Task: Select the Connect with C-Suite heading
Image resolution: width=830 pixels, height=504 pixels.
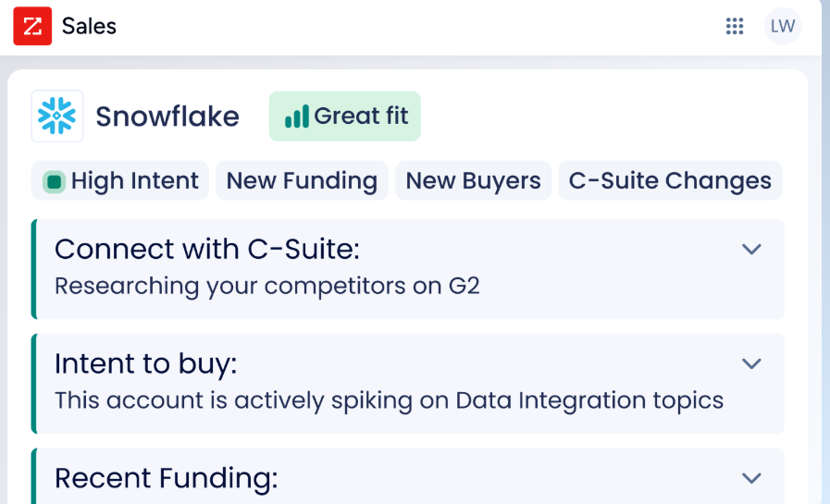Action: [x=207, y=249]
